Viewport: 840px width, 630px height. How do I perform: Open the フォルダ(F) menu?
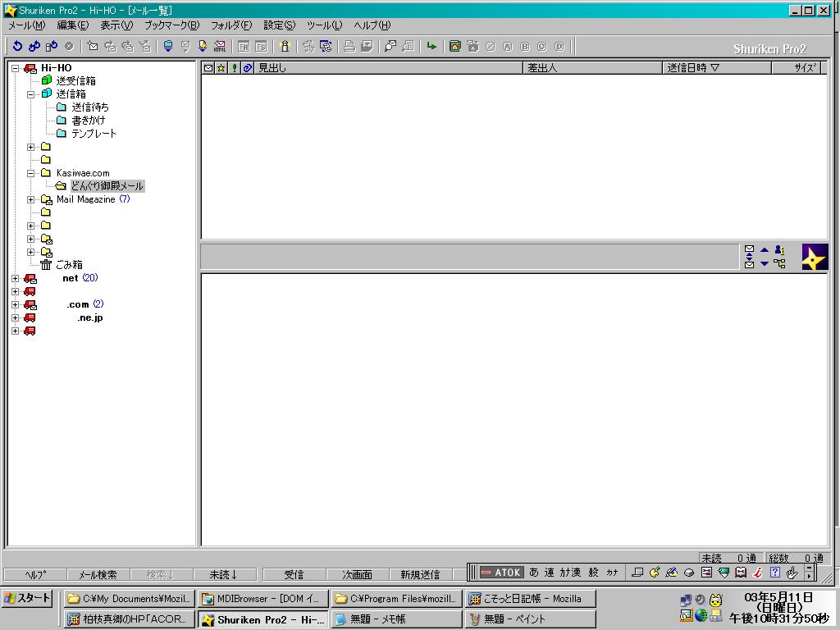(231, 25)
